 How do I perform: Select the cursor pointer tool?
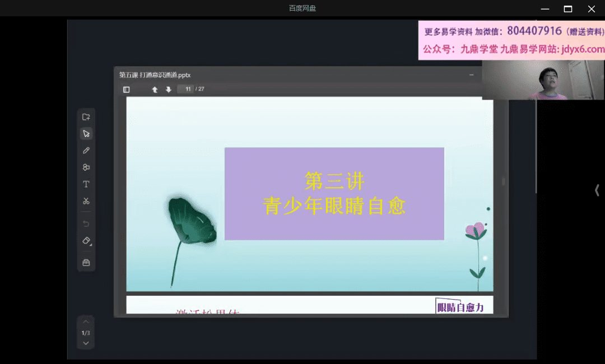86,134
